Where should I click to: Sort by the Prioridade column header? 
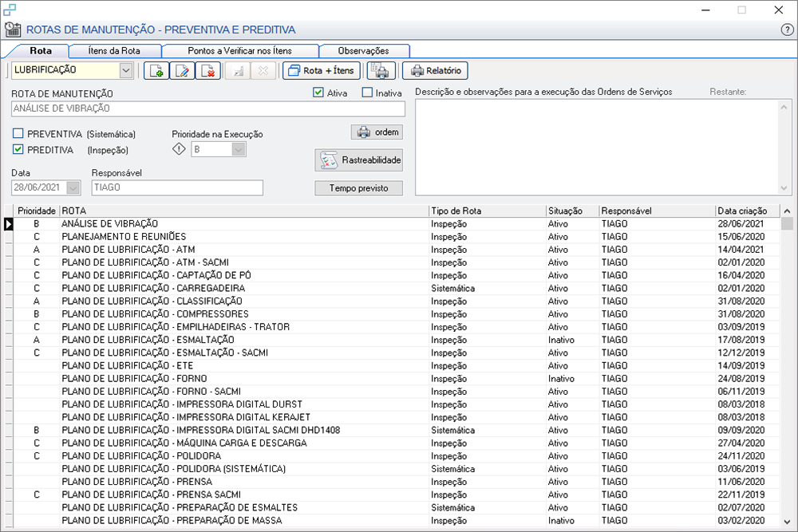pyautogui.click(x=36, y=211)
